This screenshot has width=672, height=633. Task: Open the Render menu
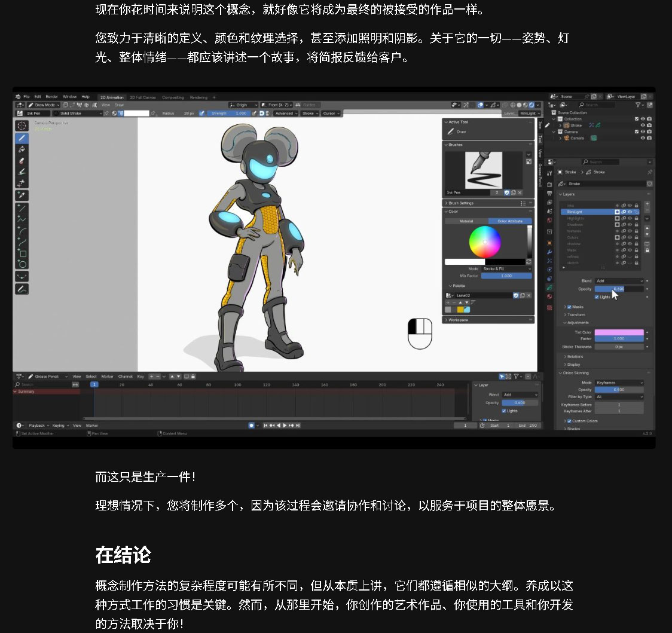pos(52,97)
